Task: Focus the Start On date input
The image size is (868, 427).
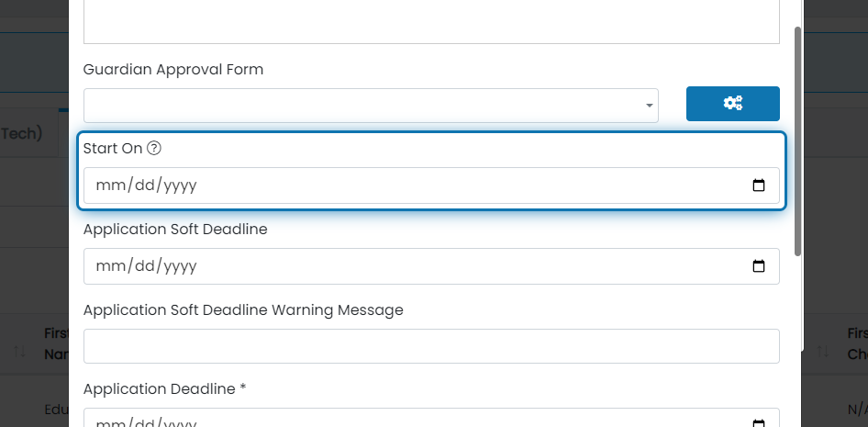Action: [x=431, y=185]
